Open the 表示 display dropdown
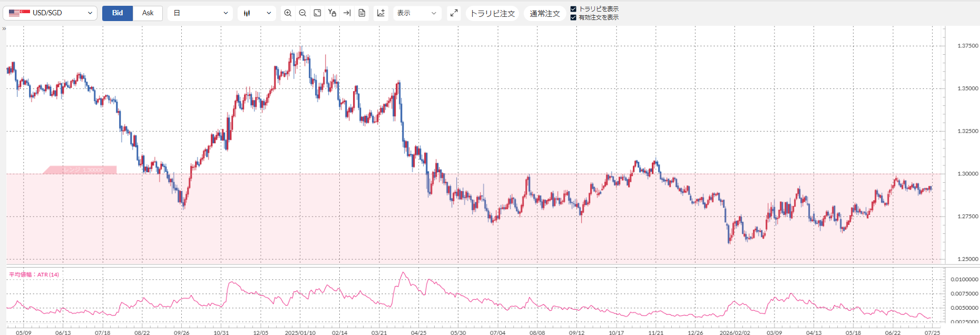This screenshot has height=335, width=980. [417, 13]
